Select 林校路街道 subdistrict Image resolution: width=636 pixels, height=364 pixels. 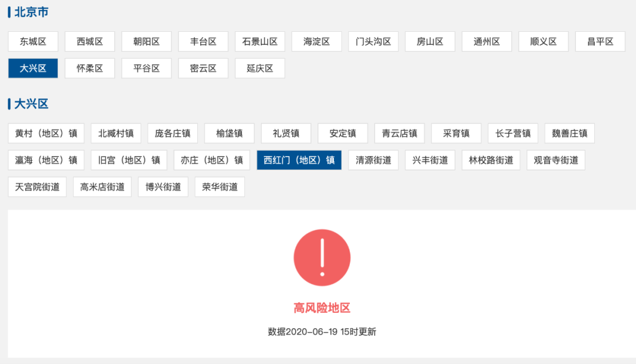491,160
